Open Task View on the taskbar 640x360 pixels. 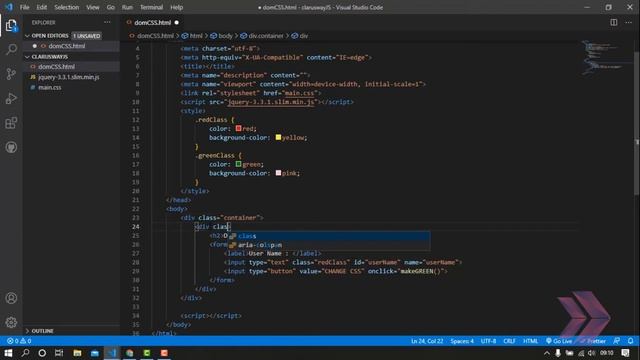pos(59,353)
